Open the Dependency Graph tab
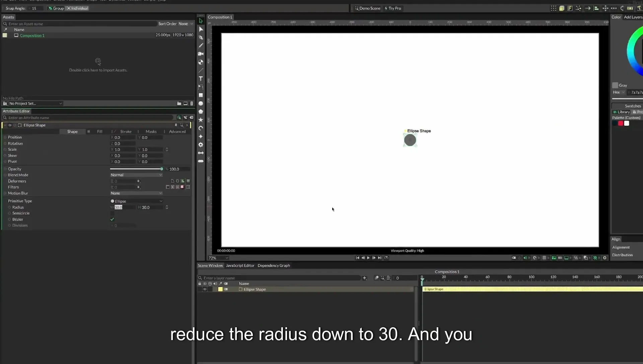This screenshot has width=643, height=364. point(274,266)
